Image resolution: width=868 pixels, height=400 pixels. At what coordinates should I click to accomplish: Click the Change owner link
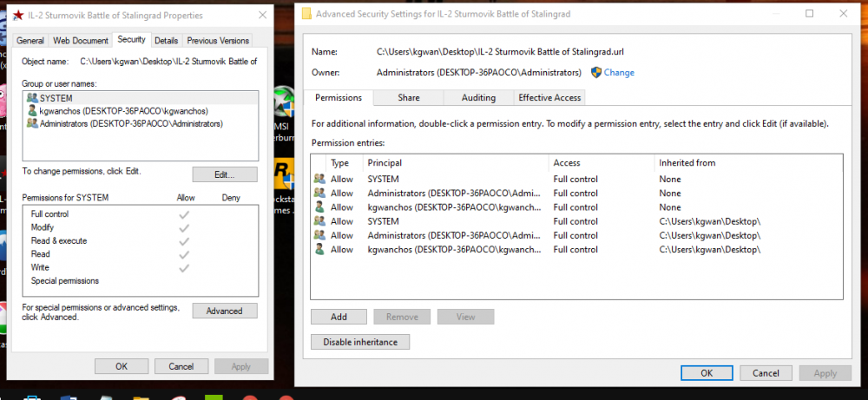[x=619, y=73]
